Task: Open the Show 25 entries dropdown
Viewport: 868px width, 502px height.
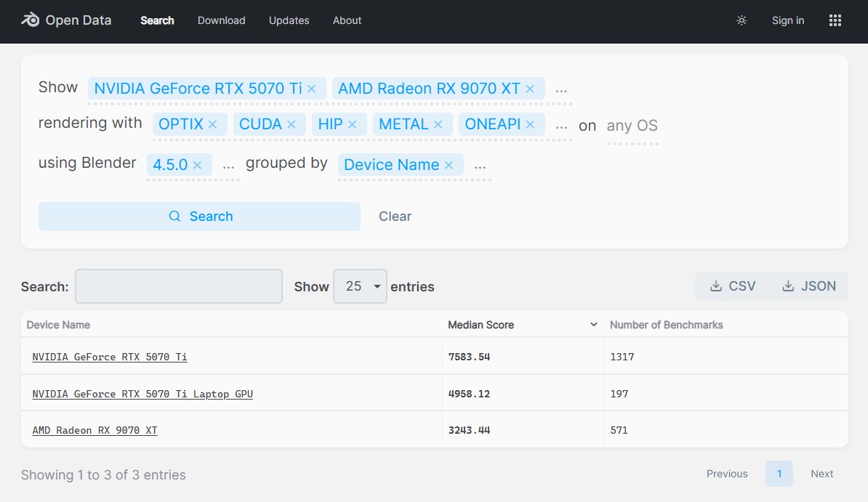Action: click(360, 286)
